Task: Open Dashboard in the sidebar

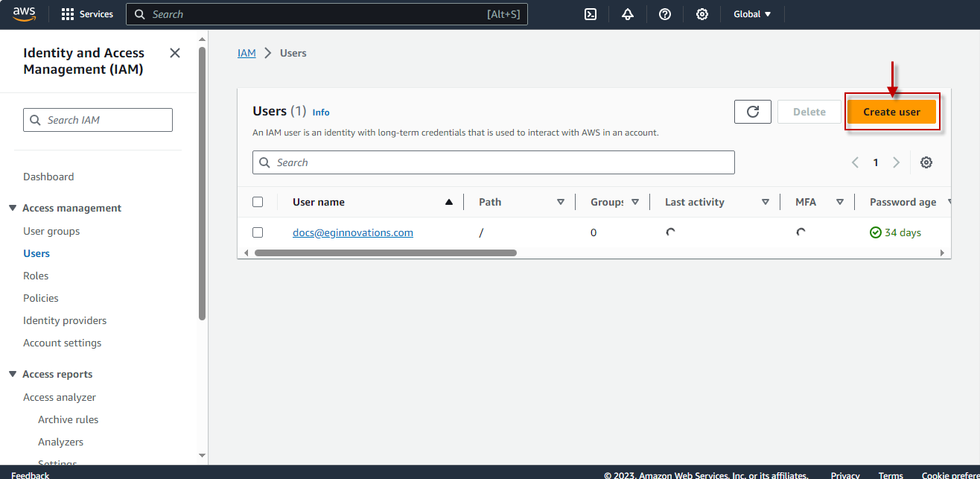Action: point(48,177)
